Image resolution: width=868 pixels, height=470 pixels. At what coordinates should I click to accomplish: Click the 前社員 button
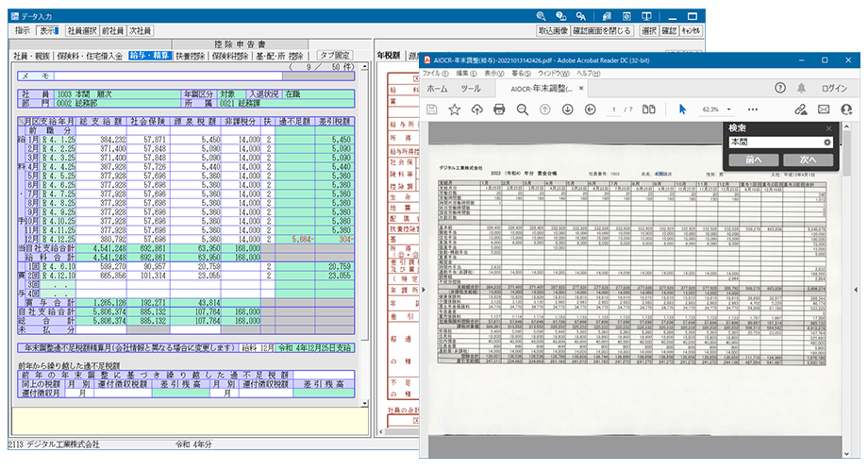pos(113,31)
